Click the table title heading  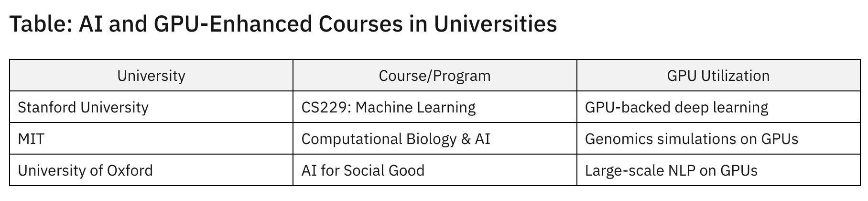283,24
